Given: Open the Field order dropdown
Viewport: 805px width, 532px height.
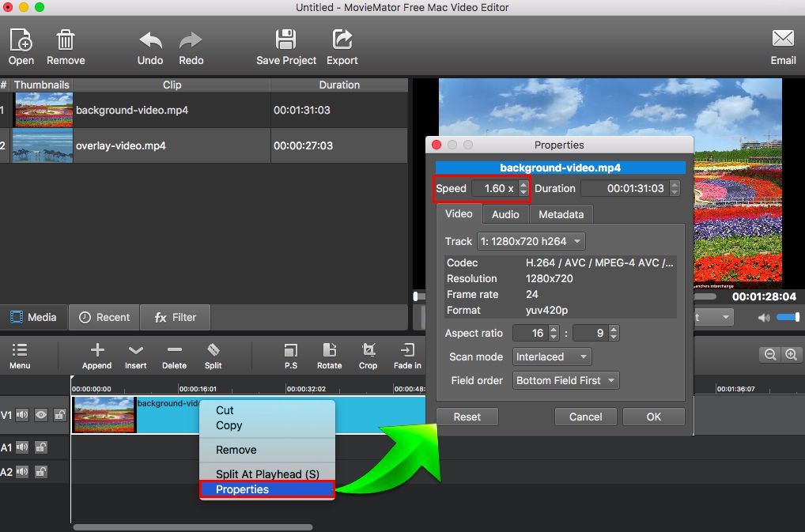Looking at the screenshot, I should pyautogui.click(x=565, y=381).
